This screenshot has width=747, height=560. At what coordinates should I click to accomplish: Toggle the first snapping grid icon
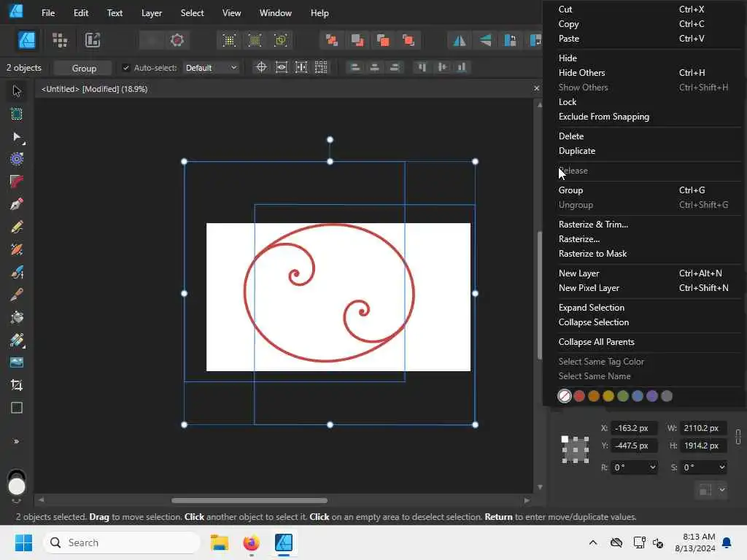[229, 41]
